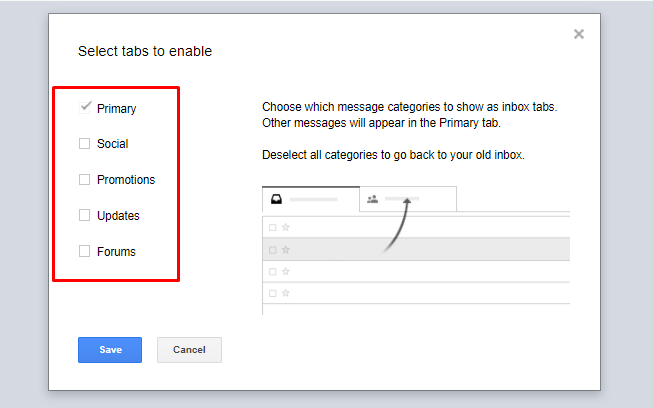653x408 pixels.
Task: Click the Updates label text
Action: click(x=118, y=216)
